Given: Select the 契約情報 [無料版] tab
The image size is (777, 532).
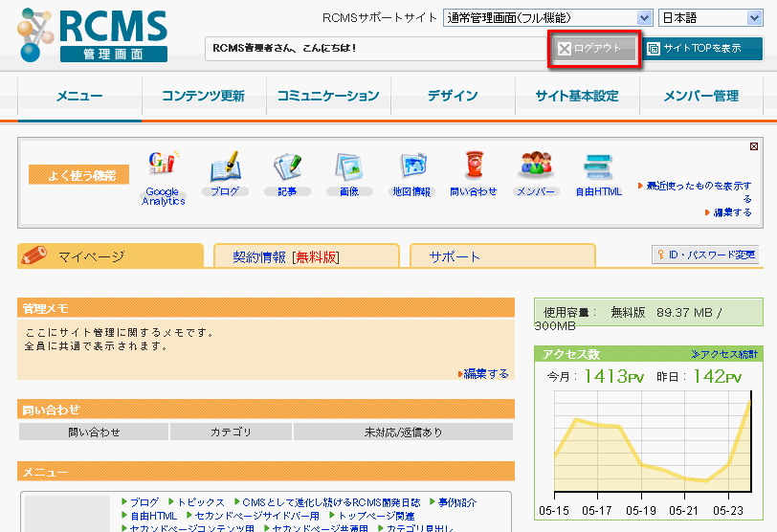Looking at the screenshot, I should pos(306,256).
